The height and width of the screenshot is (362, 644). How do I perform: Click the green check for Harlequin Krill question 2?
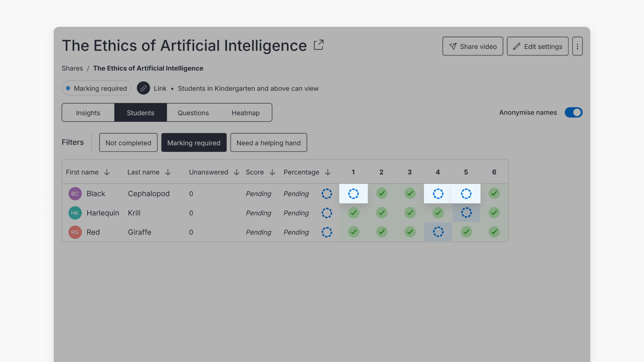click(x=381, y=213)
